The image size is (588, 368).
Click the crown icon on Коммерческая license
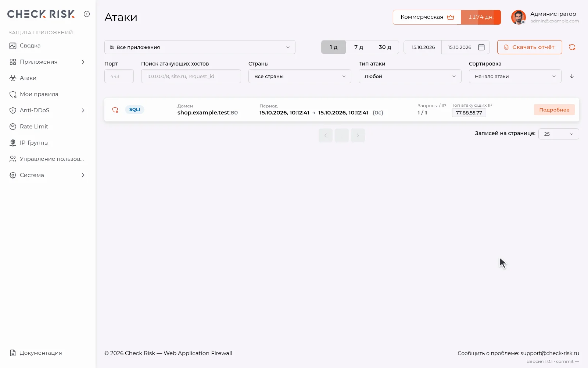(x=451, y=17)
